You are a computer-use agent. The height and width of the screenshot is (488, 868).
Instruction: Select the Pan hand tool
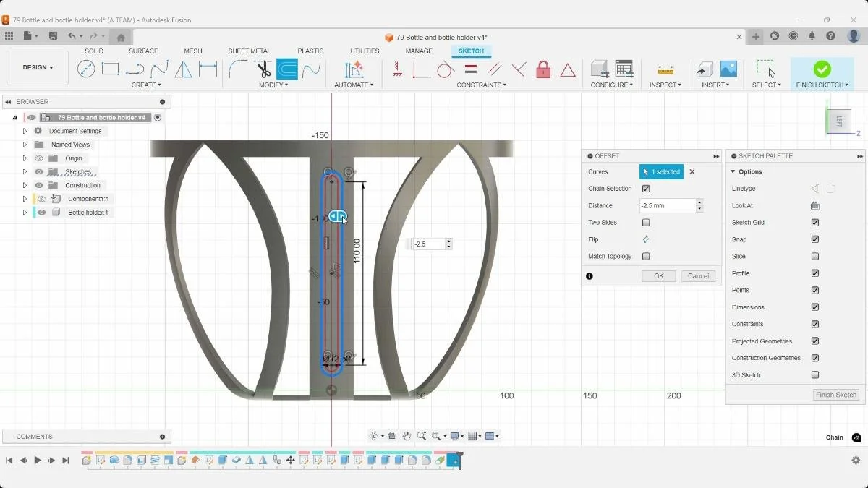coord(407,436)
